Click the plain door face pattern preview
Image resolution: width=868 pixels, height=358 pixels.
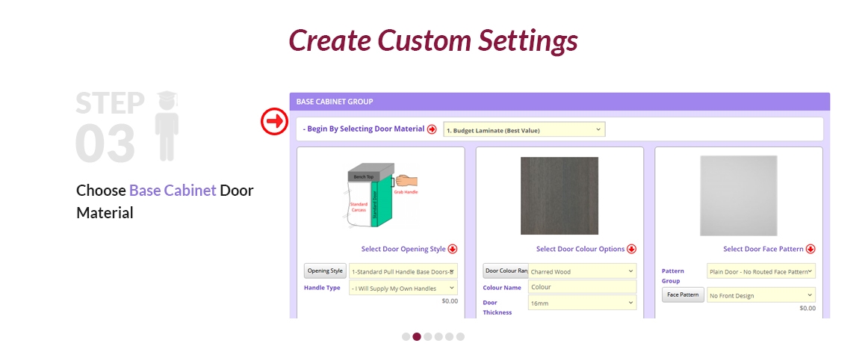pos(738,195)
